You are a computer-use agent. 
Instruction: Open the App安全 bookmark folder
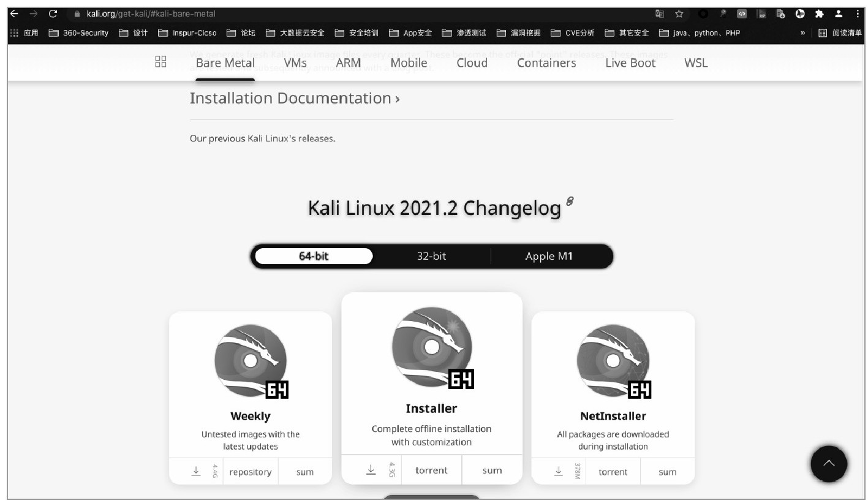click(410, 33)
